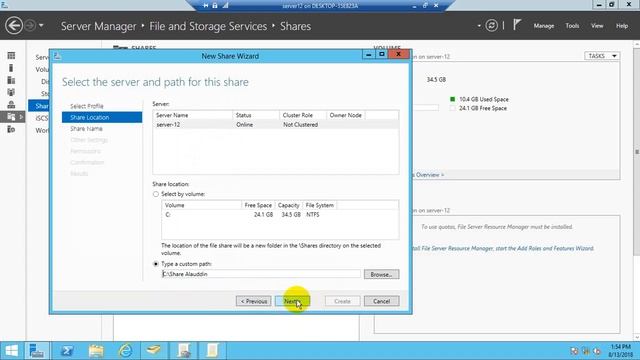The height and width of the screenshot is (360, 640).
Task: Click the Capacity column header
Action: point(289,205)
